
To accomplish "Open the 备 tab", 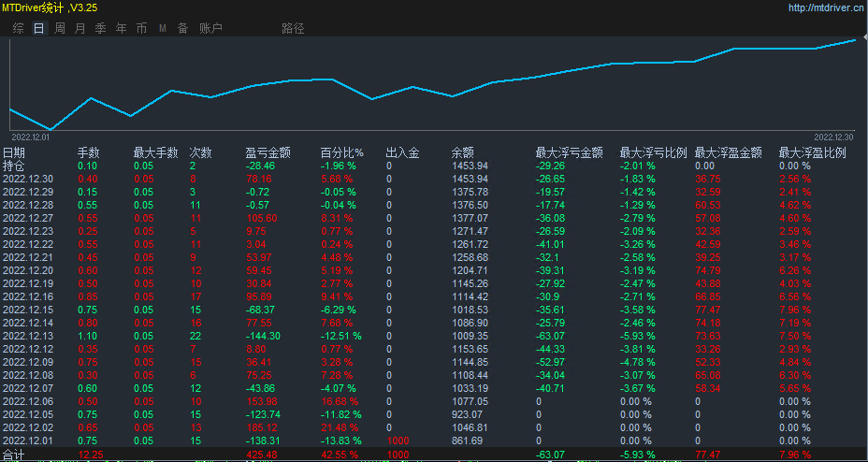I will tap(182, 29).
